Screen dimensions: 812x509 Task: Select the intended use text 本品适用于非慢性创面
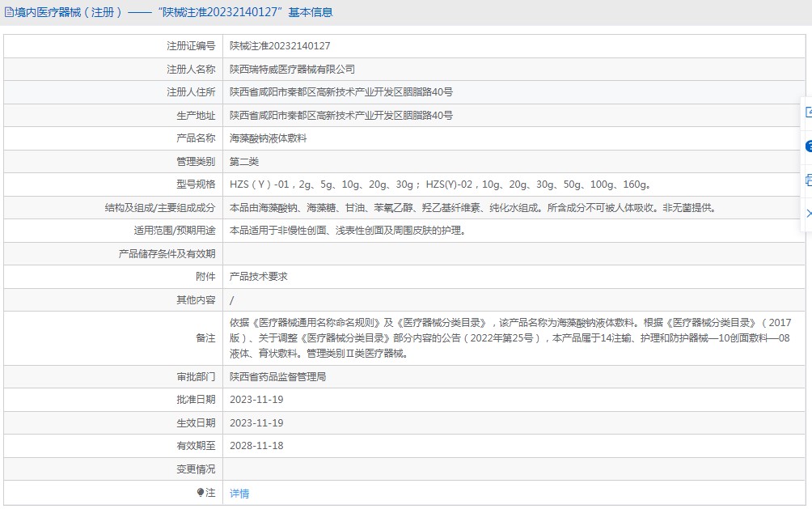point(348,231)
